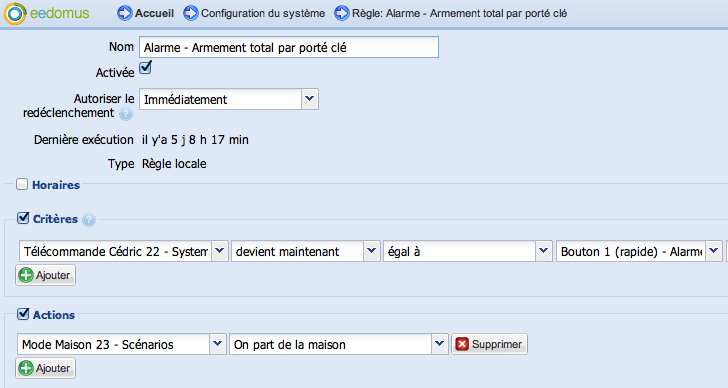Open the Immédiatement dropdown arrow

310,99
